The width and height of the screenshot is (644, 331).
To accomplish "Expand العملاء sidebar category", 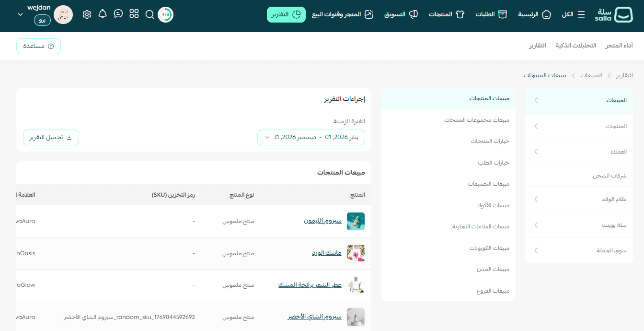I will coord(579,152).
